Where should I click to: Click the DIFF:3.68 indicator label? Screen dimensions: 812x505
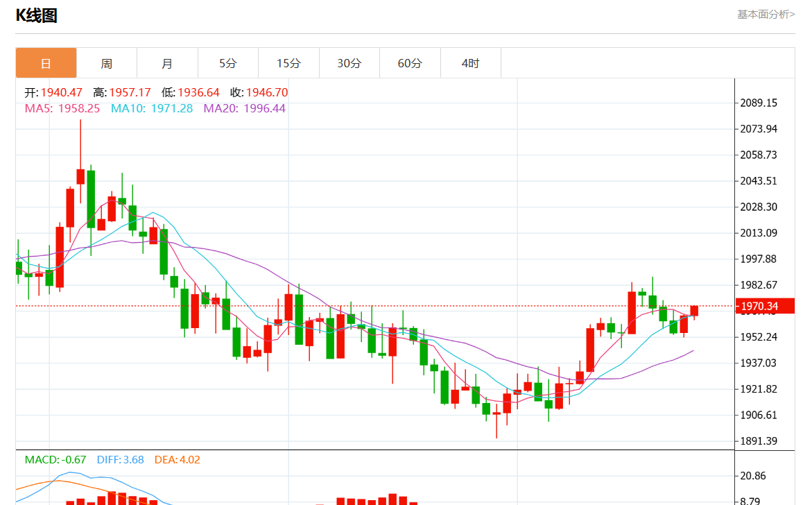click(120, 460)
